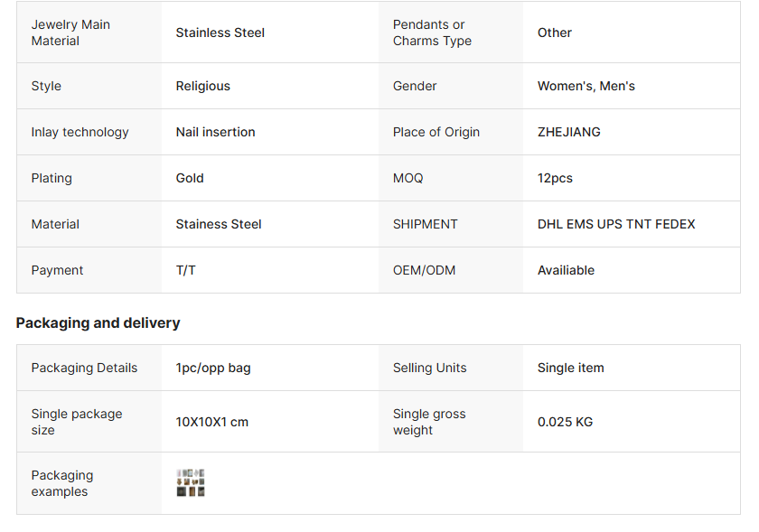Select the "Religious" style value

202,86
